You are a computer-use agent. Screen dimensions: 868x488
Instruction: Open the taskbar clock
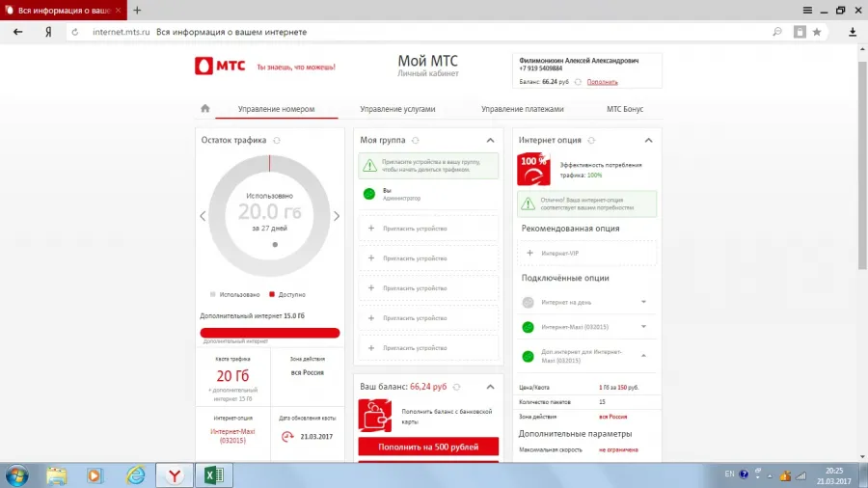tap(834, 475)
